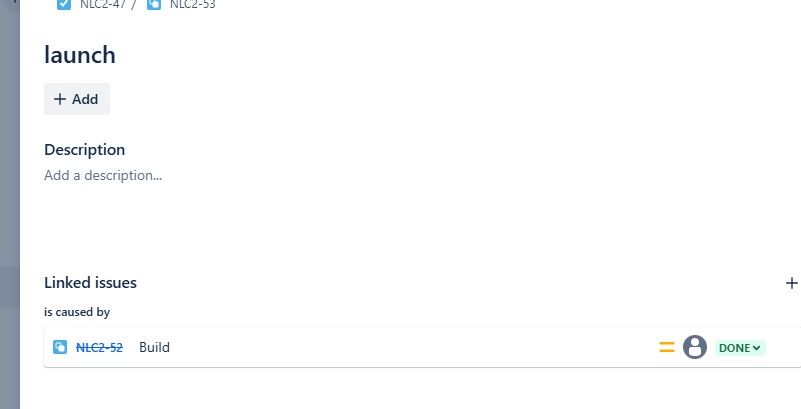Click the NLC2-47 task type icon

(64, 5)
